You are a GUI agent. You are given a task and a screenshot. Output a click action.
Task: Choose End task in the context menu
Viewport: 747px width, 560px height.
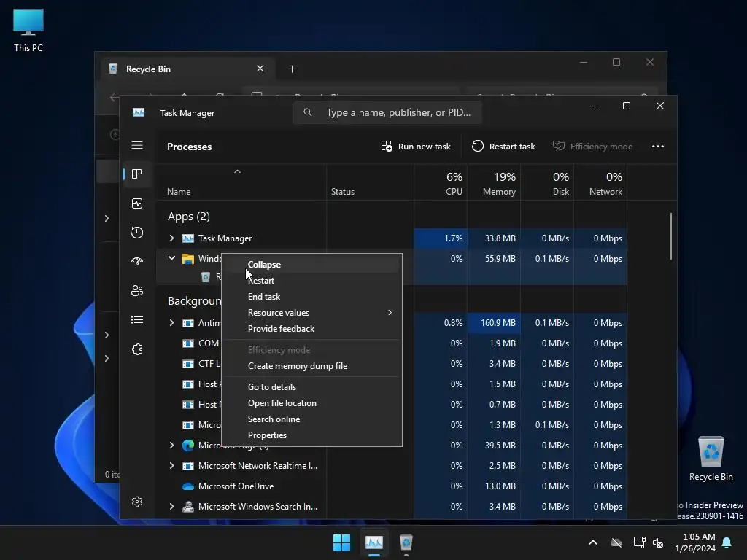(311, 297)
